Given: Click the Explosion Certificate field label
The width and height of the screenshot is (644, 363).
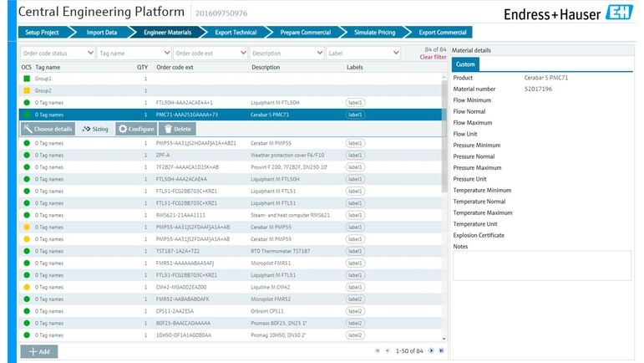Looking at the screenshot, I should (x=479, y=235).
